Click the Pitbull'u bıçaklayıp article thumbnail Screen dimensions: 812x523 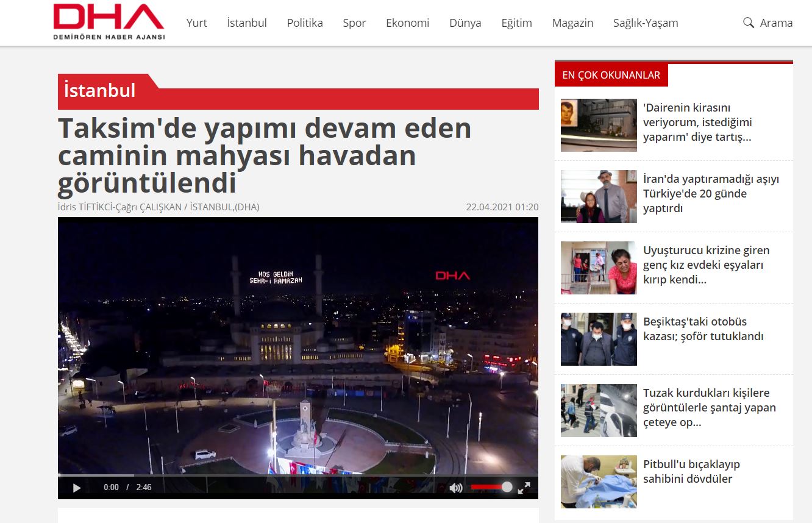pos(599,482)
